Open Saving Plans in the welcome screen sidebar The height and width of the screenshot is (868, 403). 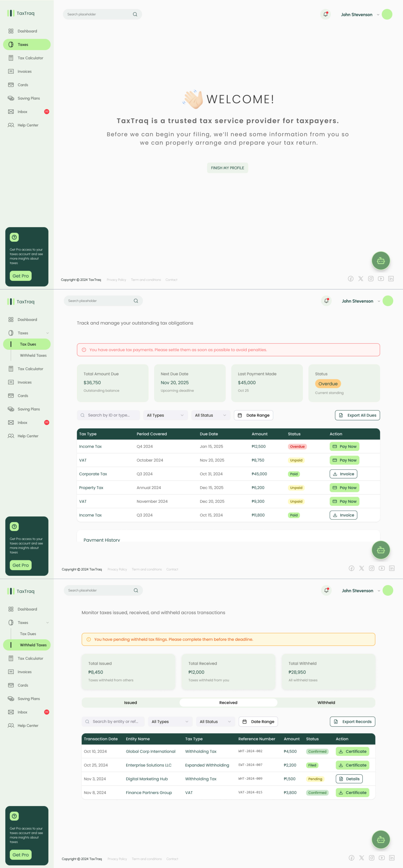[27, 98]
